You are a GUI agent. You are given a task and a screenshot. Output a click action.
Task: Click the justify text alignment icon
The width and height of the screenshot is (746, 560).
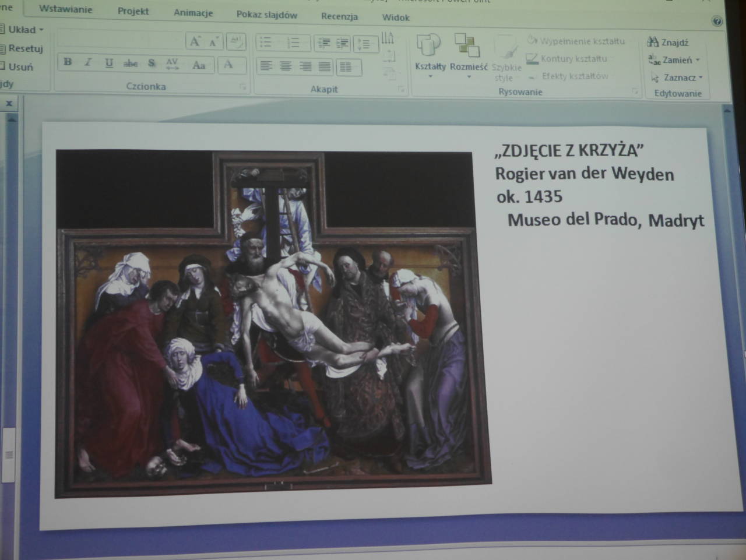pos(325,67)
